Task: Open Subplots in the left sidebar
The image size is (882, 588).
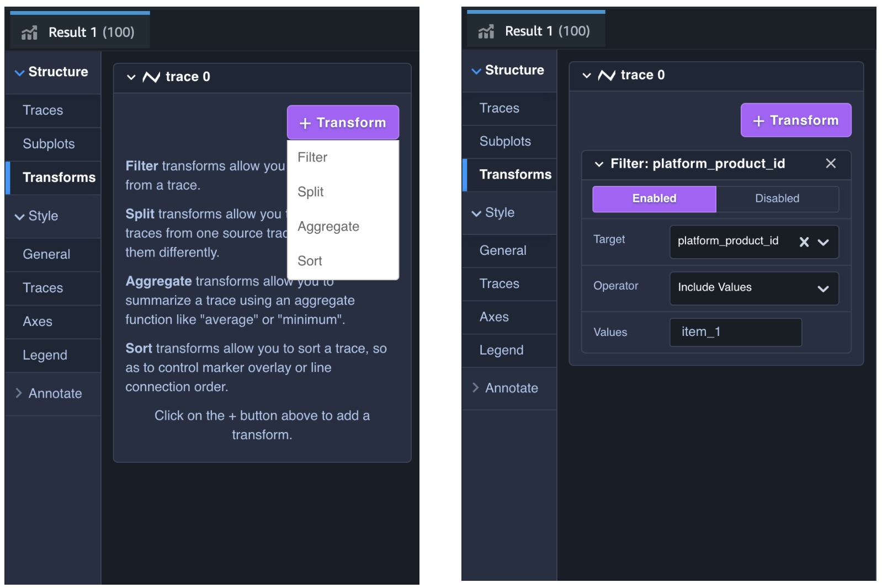Action: click(52, 144)
